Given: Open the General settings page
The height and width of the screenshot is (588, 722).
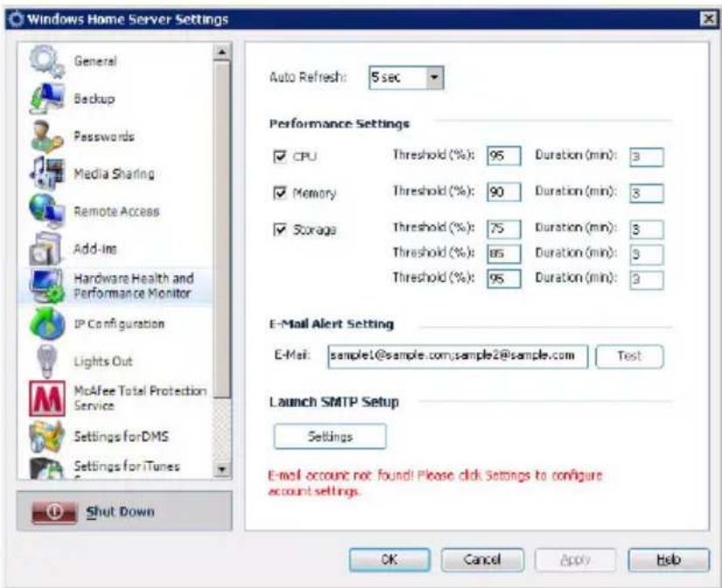Looking at the screenshot, I should (115, 61).
